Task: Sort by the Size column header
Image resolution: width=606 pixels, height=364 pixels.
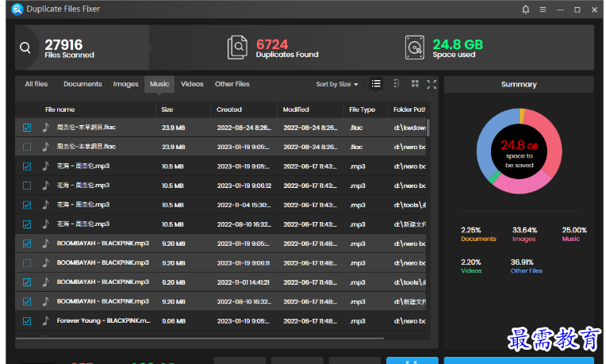Action: [x=167, y=109]
